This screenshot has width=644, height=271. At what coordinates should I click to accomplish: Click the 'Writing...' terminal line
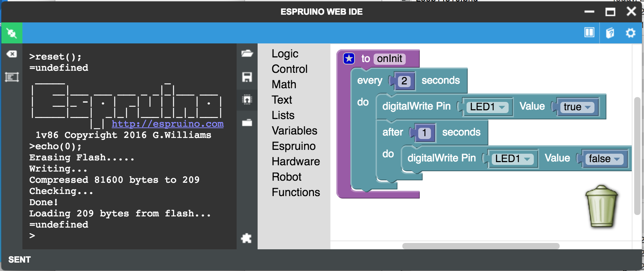[58, 168]
